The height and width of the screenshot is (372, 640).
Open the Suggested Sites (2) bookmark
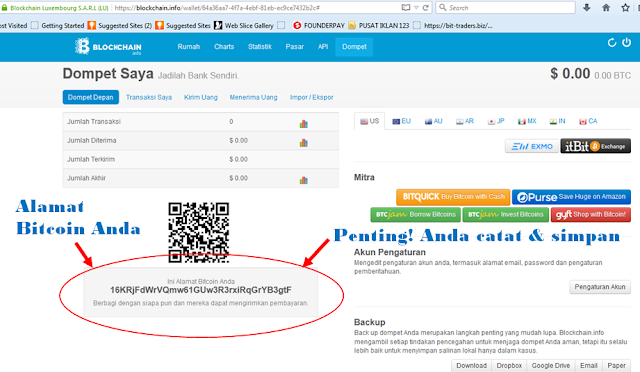120,26
